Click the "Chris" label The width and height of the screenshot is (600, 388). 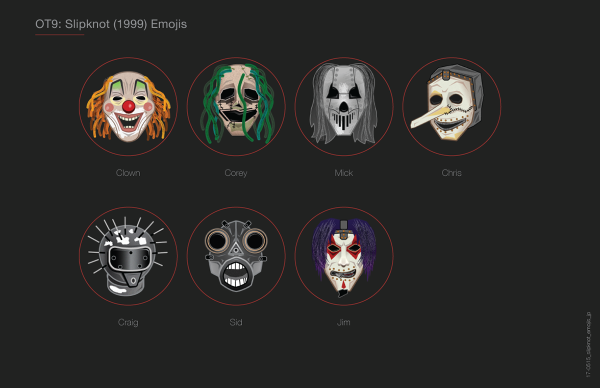452,173
